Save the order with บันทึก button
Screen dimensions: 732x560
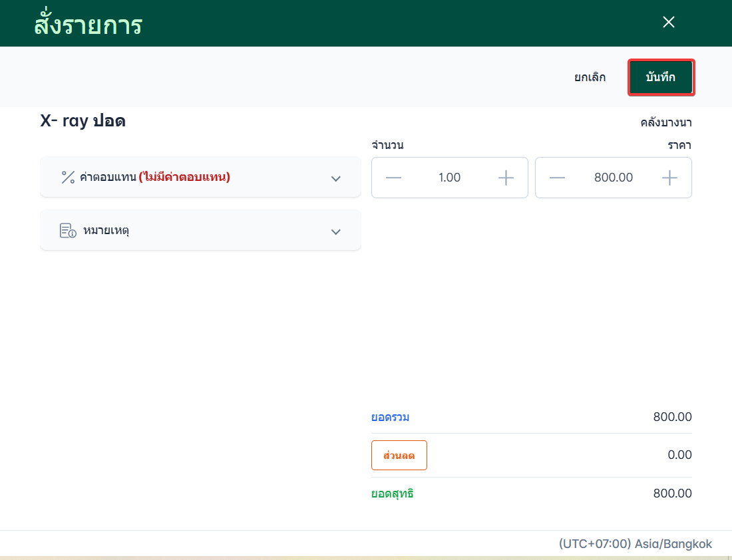[661, 77]
